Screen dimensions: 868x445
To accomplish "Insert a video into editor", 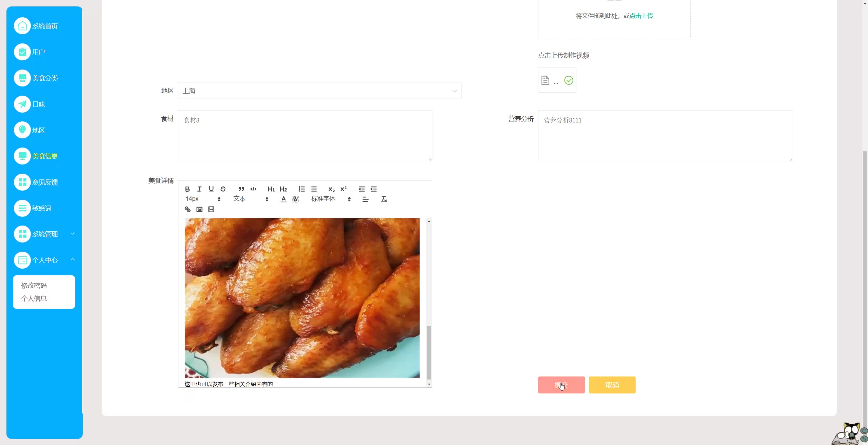I will pos(211,209).
